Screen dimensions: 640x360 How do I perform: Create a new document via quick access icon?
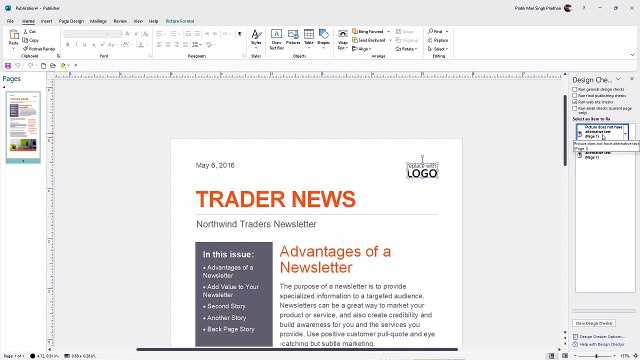[x=43, y=65]
